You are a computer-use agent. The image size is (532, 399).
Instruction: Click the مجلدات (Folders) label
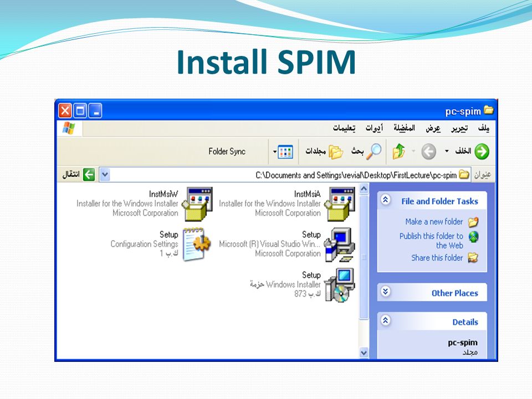[315, 151]
